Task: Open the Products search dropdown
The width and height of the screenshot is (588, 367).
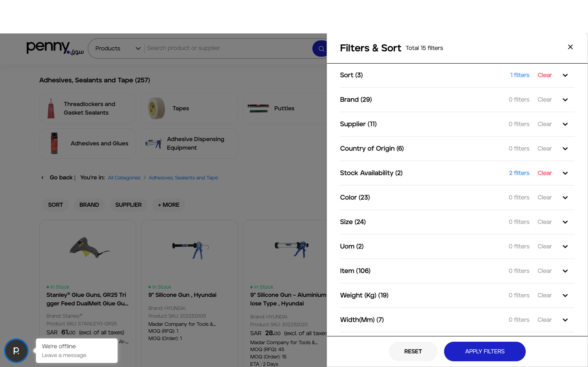Action: (118, 48)
